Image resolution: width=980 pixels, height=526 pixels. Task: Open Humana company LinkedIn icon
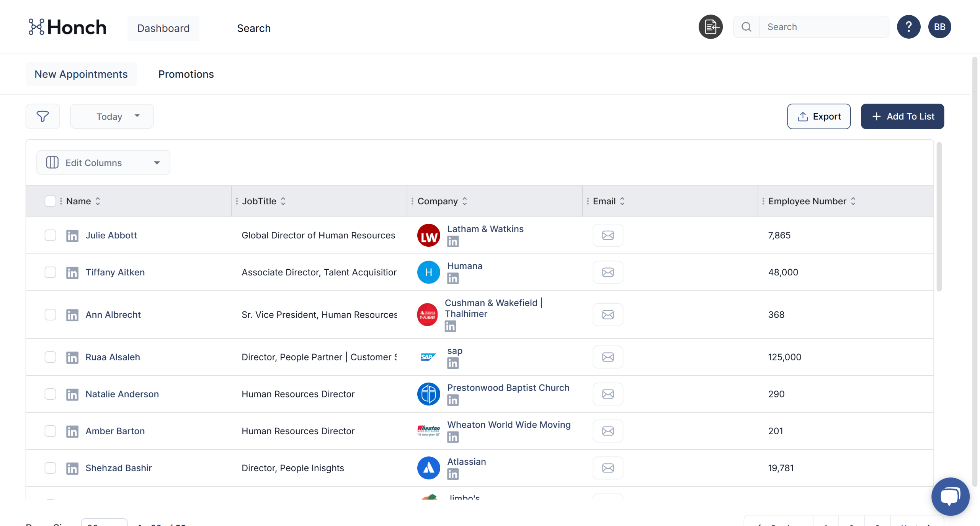452,278
